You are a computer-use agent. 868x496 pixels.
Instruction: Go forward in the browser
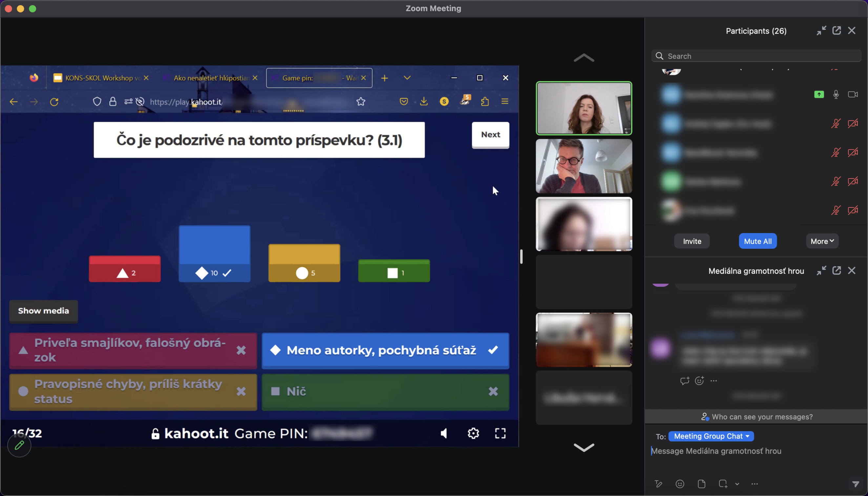tap(34, 101)
